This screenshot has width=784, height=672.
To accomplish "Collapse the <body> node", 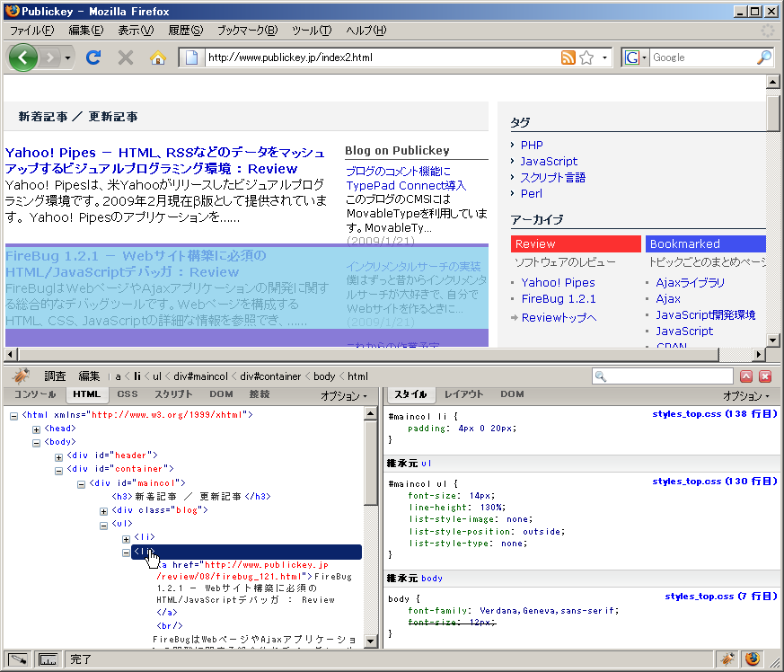I will (x=37, y=443).
